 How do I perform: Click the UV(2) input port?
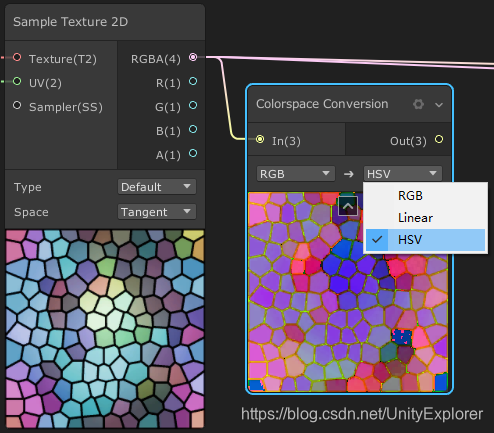(x=17, y=81)
